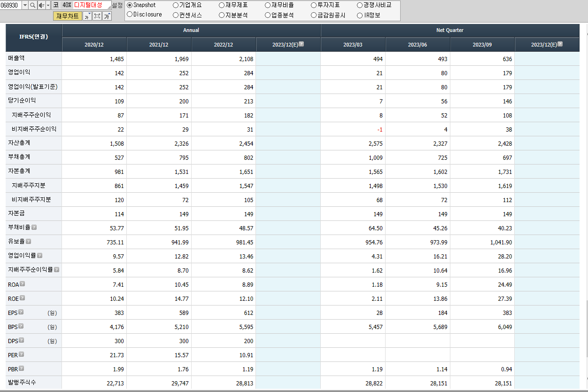
Task: Select the 지분분석 radio button
Action: pyautogui.click(x=222, y=15)
